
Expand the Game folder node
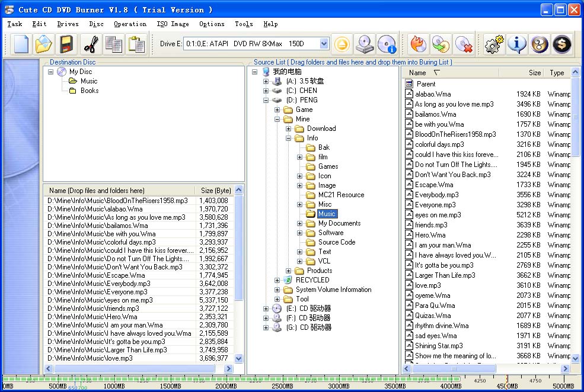click(x=277, y=110)
